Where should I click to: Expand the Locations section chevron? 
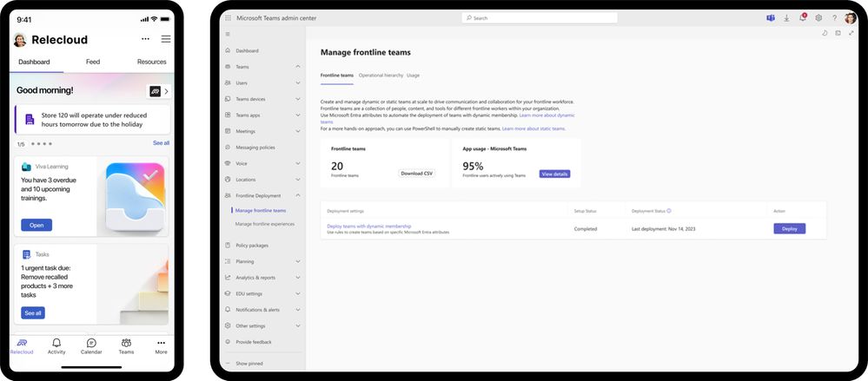(x=298, y=180)
